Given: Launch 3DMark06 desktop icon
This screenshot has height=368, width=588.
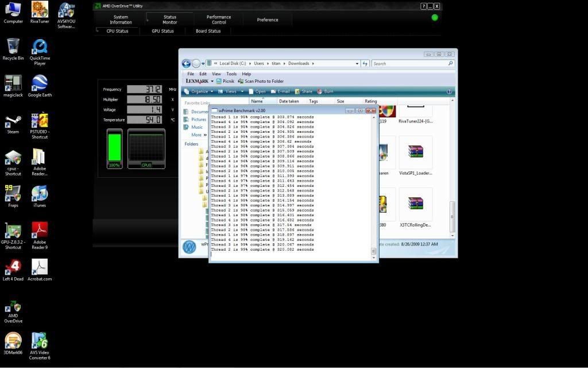Looking at the screenshot, I should coord(13,344).
